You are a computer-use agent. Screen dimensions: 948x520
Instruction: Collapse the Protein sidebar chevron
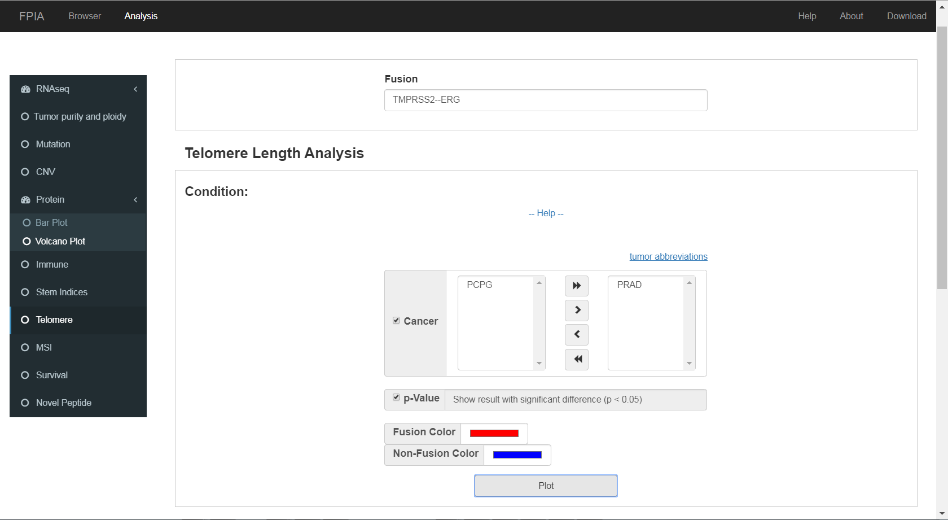[x=135, y=200]
